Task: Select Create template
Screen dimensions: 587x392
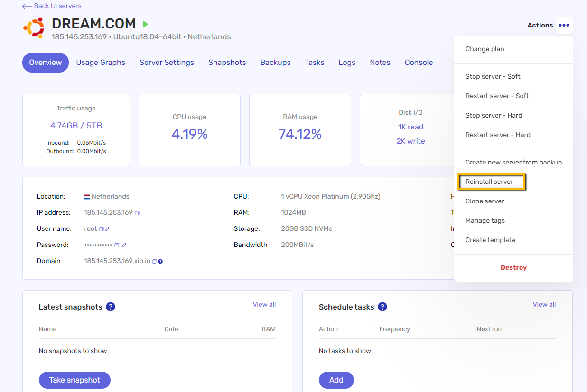Action: point(513,240)
